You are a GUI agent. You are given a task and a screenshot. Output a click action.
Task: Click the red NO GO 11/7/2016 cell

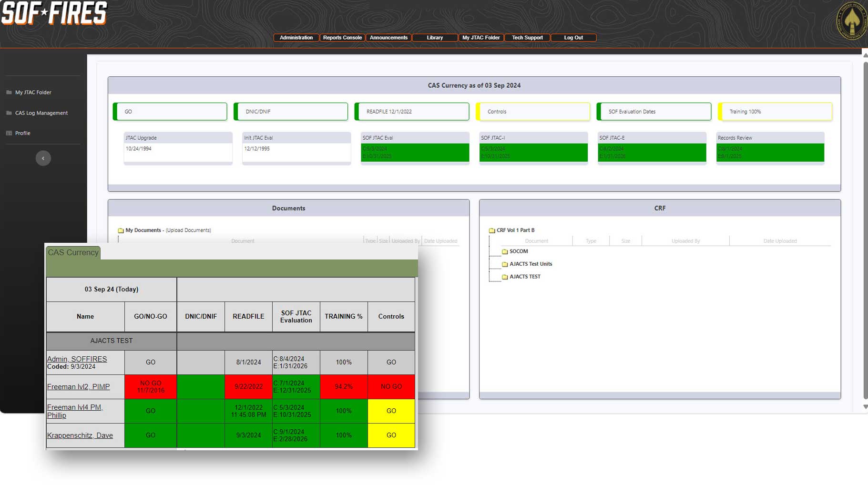[151, 387]
